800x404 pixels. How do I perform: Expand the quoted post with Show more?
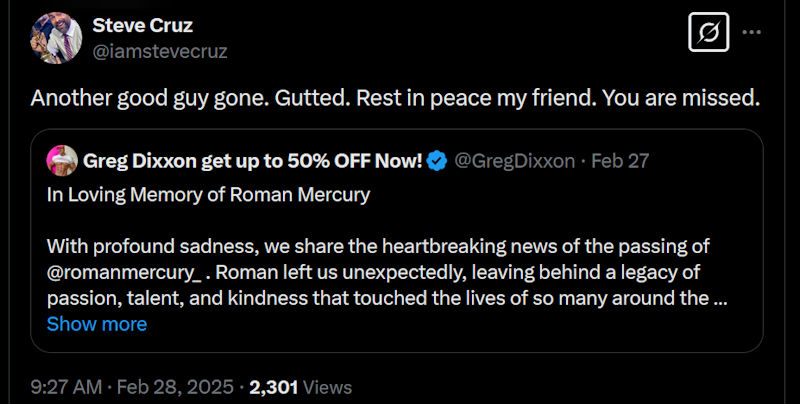click(x=96, y=324)
